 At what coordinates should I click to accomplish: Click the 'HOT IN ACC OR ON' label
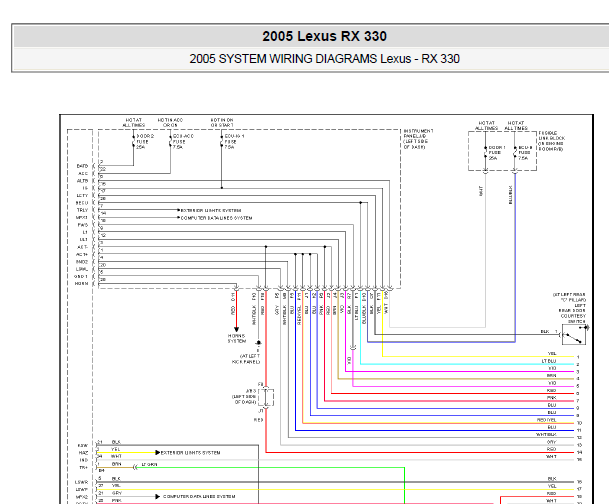170,123
